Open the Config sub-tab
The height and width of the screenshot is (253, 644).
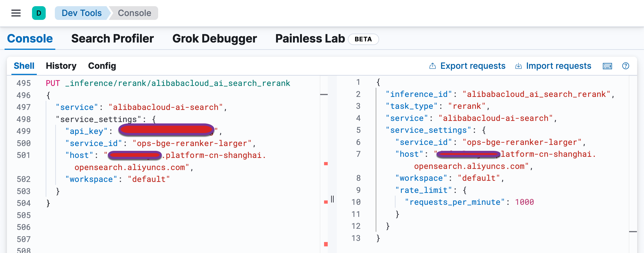pos(102,66)
